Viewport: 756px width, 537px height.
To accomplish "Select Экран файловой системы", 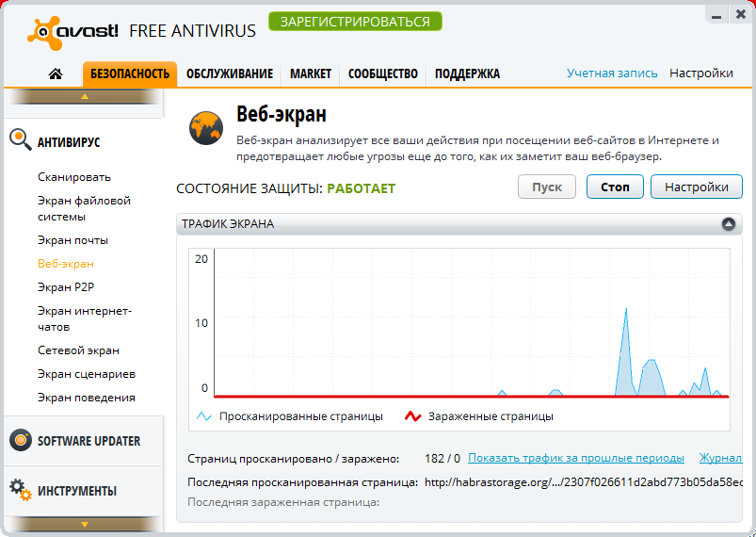I will [x=84, y=208].
